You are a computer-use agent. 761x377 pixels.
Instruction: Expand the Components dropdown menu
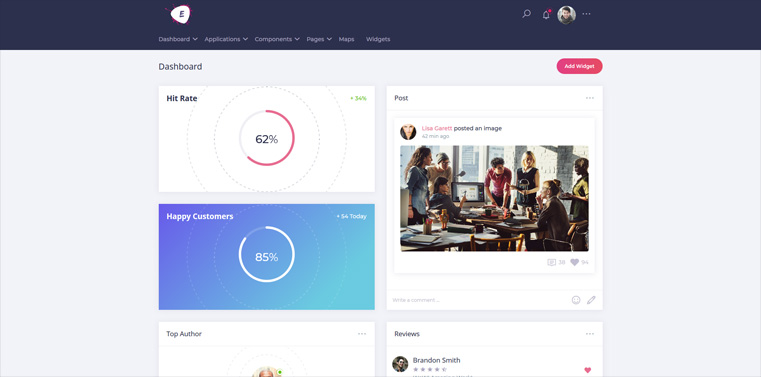click(x=277, y=39)
